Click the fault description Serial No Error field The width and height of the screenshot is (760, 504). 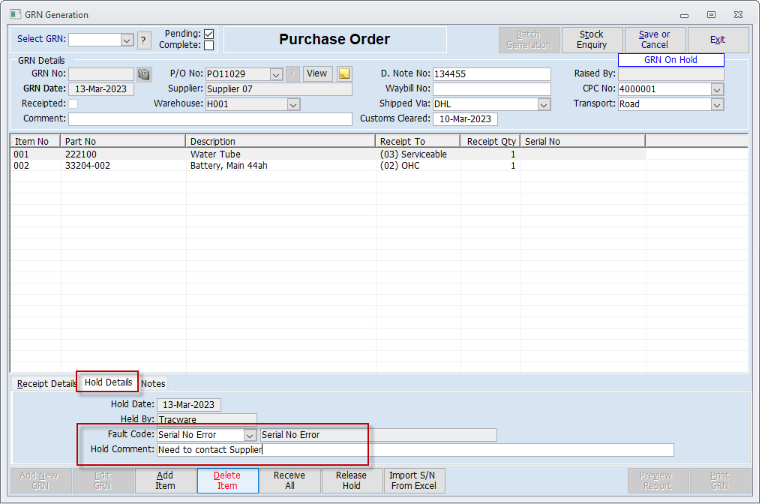(379, 435)
